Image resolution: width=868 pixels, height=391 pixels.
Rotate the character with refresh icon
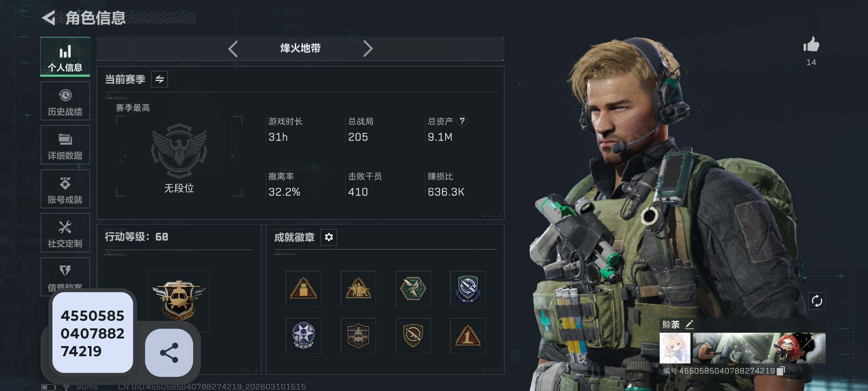tap(817, 301)
